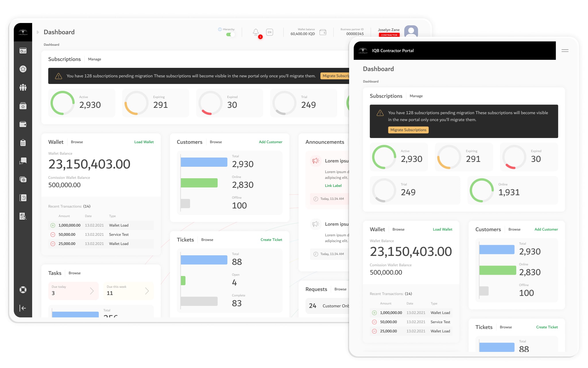This screenshot has height=368, width=588.
Task: Click the tasks clipboard sidebar icon
Action: point(23,143)
